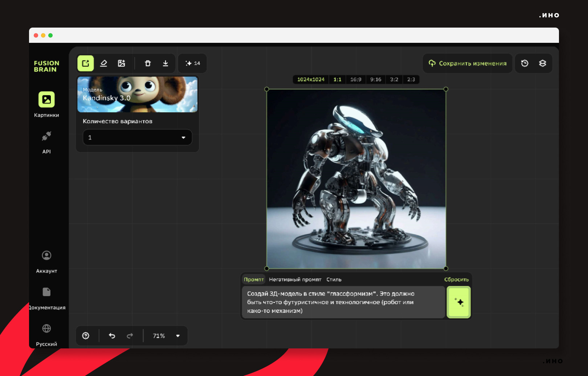Delete with the trash can icon
The image size is (588, 376).
(x=148, y=64)
